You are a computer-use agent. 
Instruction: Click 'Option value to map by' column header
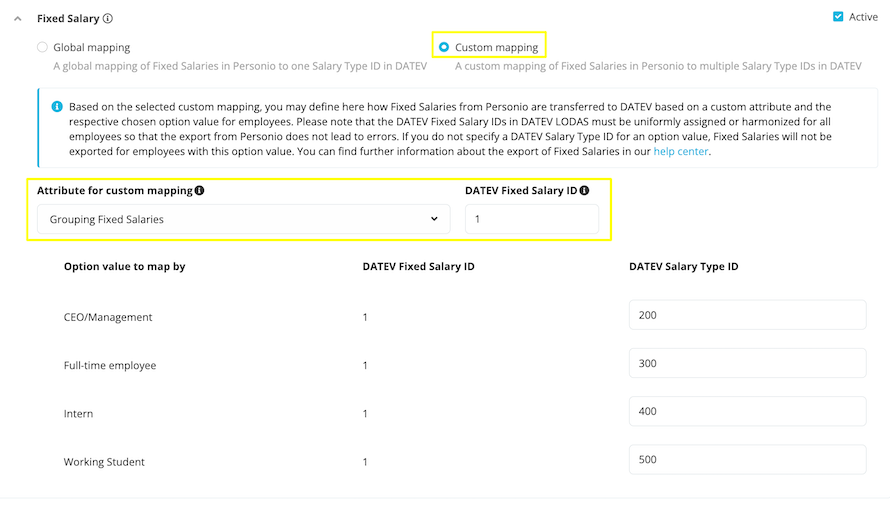point(124,267)
